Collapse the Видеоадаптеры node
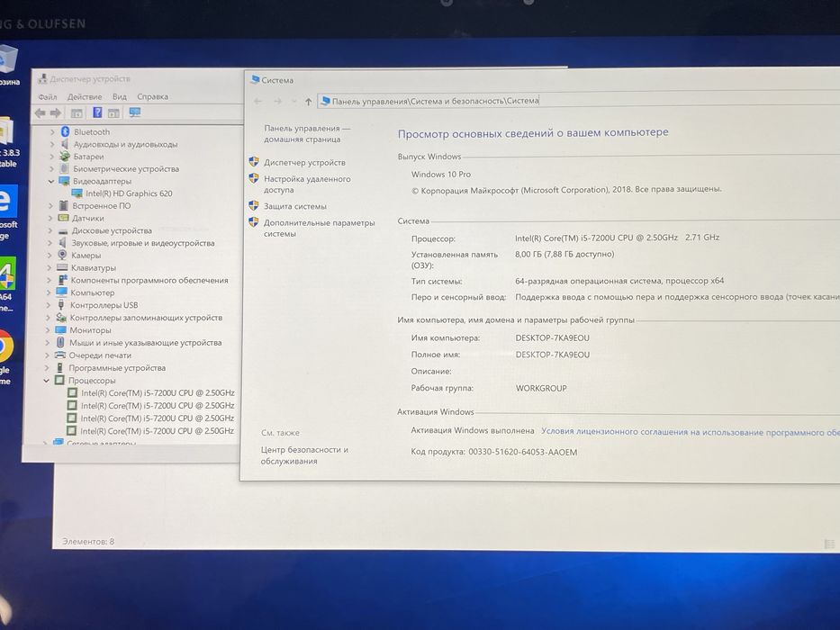The image size is (840, 630). pyautogui.click(x=51, y=182)
